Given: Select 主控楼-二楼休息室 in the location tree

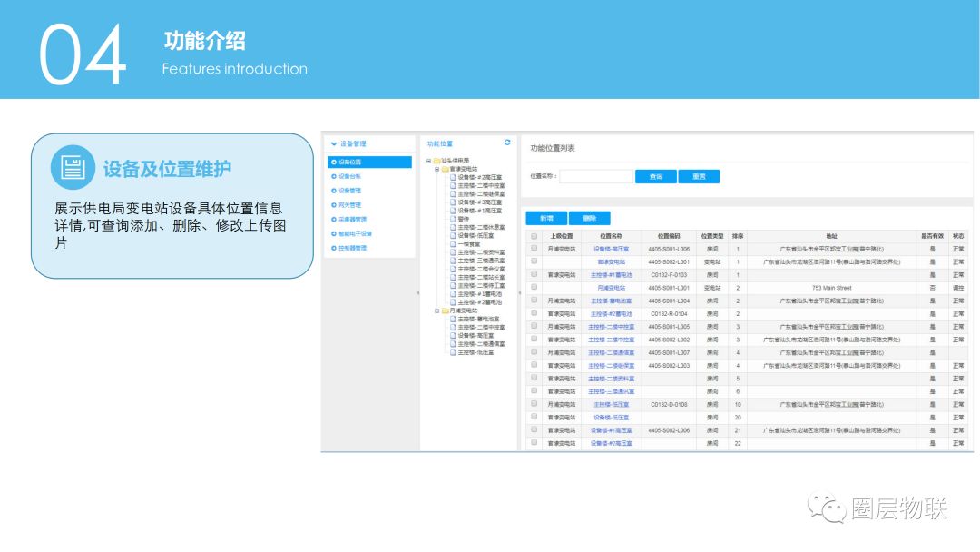Looking at the screenshot, I should tap(481, 227).
